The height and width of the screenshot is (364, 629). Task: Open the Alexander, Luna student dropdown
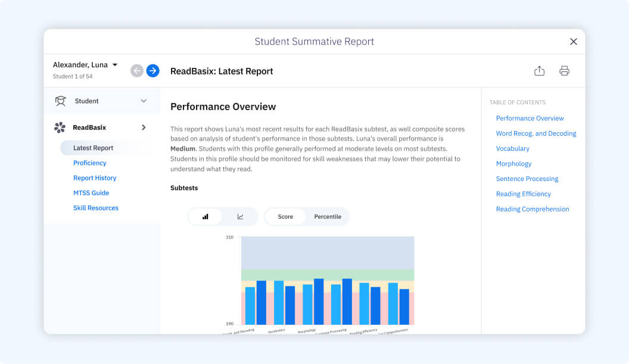[x=85, y=64]
